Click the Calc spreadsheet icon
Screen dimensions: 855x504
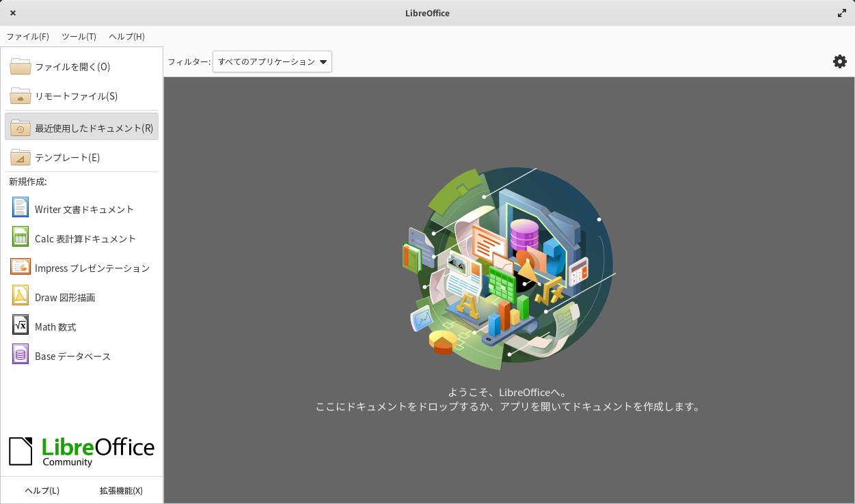(x=21, y=236)
